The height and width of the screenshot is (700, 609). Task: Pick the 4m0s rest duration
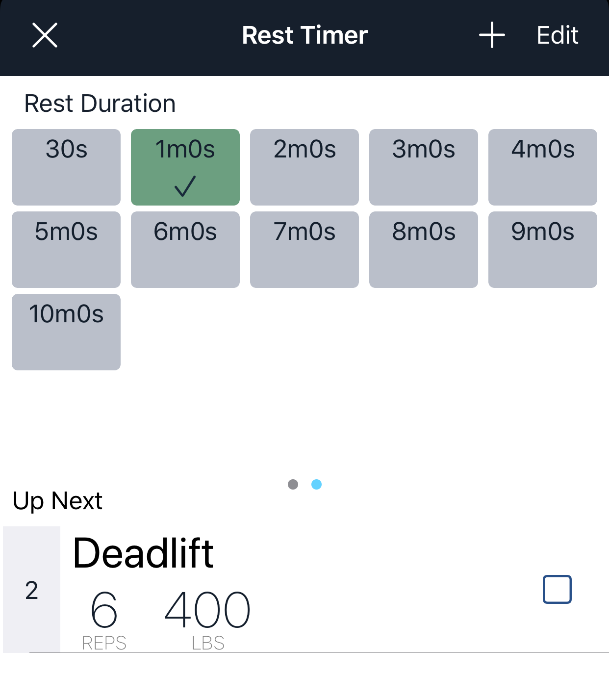(x=542, y=167)
